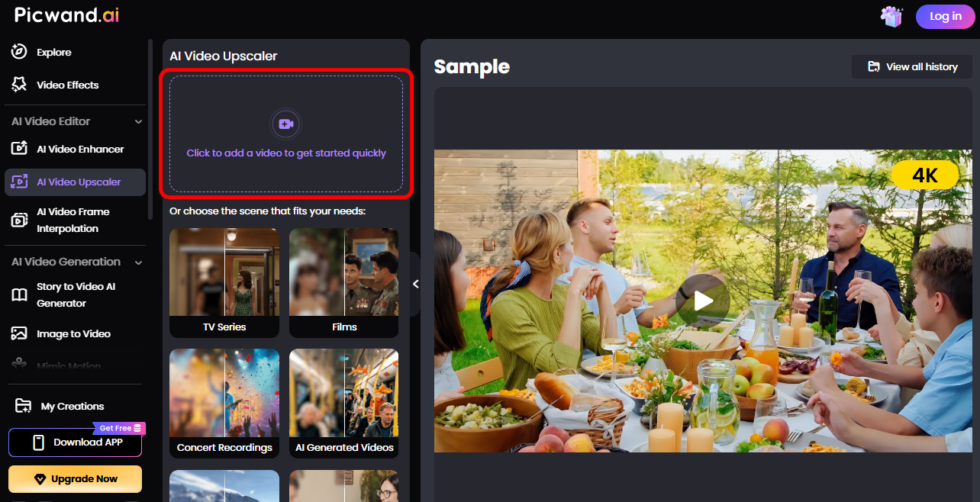Click the Log in button

[945, 16]
